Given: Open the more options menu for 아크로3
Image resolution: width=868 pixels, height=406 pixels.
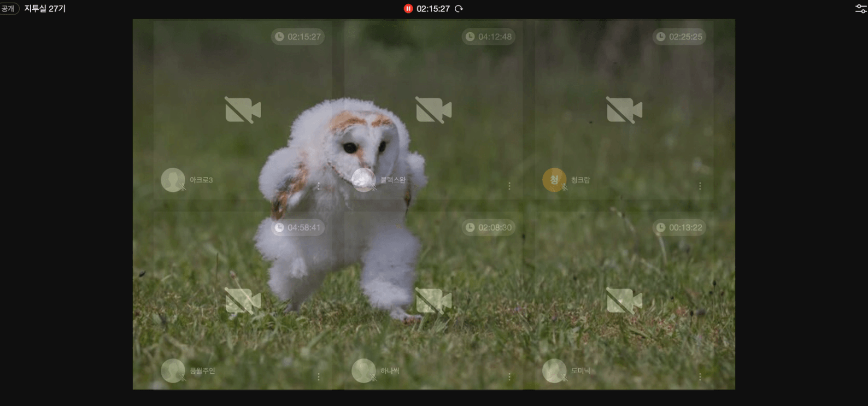Looking at the screenshot, I should tap(319, 186).
